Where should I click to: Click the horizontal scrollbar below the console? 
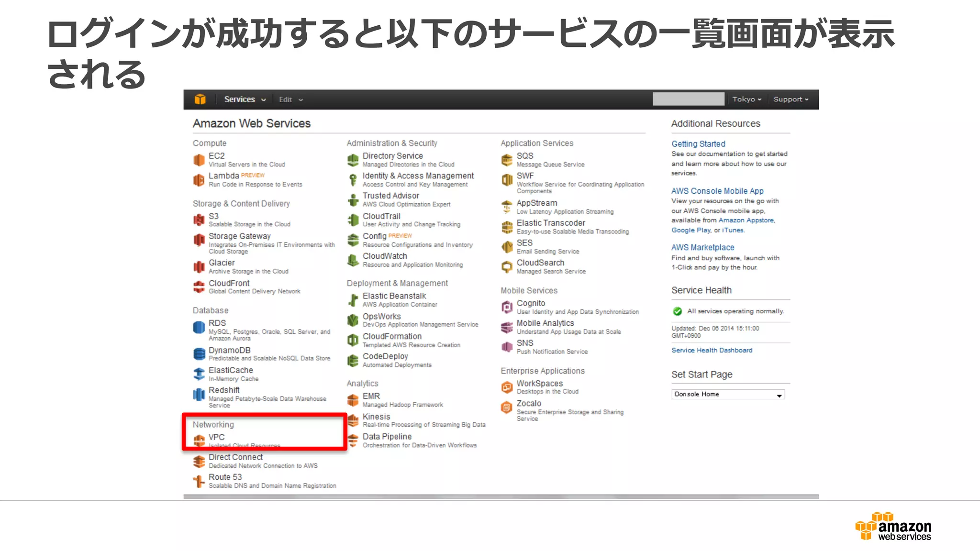(x=501, y=497)
